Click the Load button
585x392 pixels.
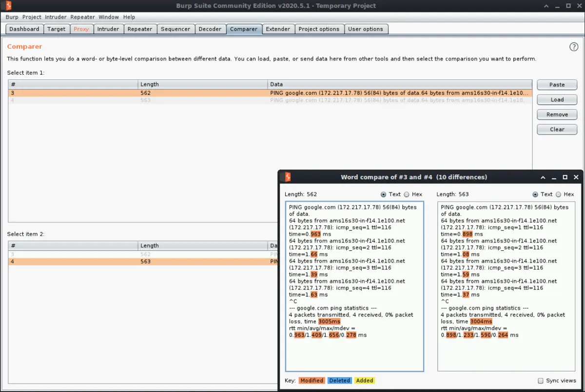pyautogui.click(x=557, y=100)
